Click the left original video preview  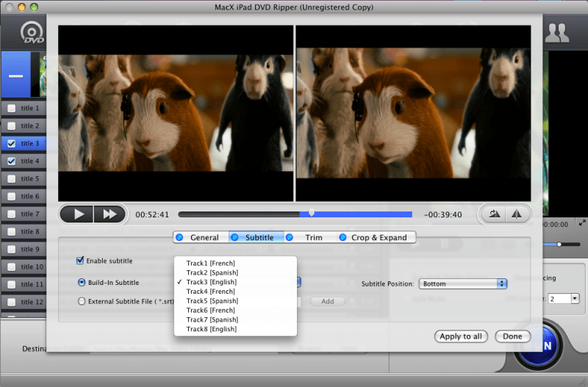(x=176, y=114)
